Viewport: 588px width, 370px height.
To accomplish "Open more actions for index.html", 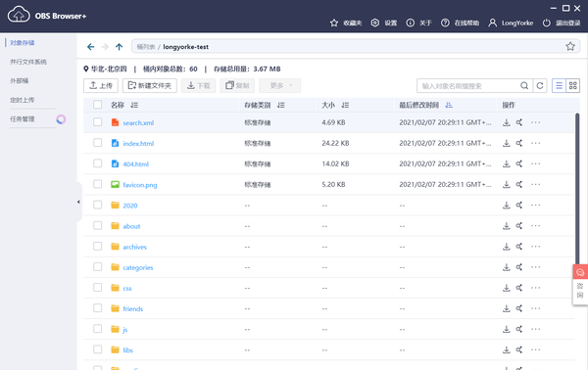I will (535, 143).
